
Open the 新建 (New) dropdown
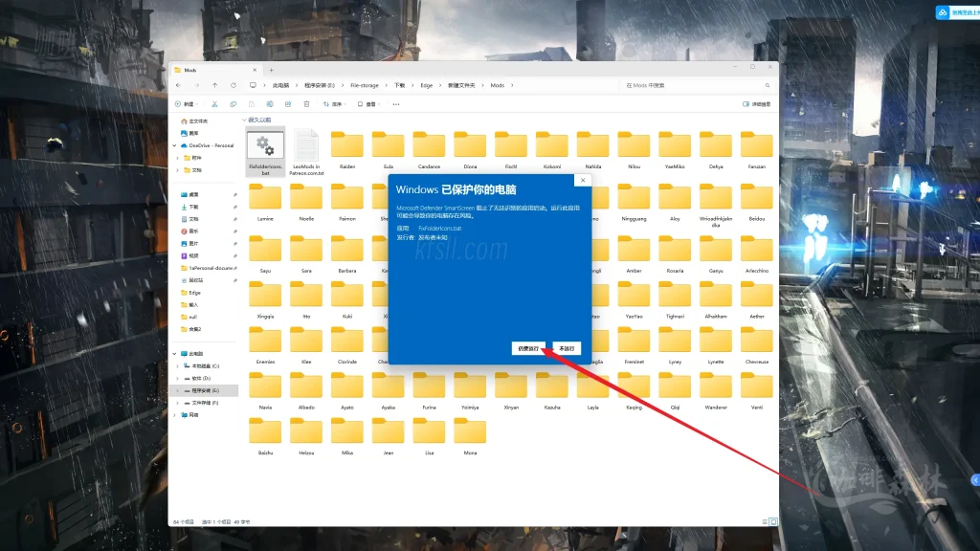point(187,104)
